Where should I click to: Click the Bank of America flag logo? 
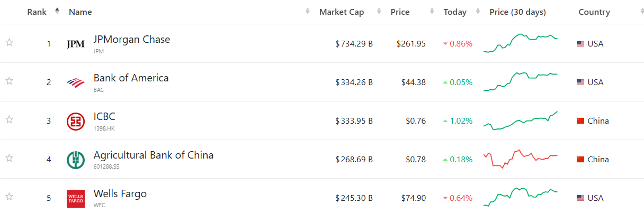(x=75, y=82)
